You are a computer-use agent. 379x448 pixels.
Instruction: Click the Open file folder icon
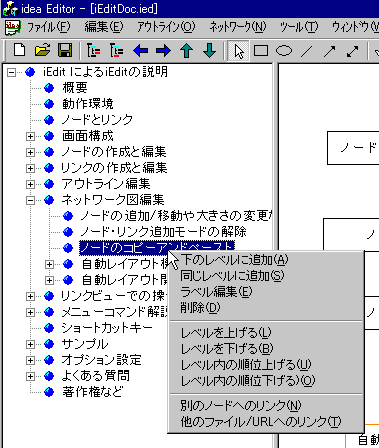42,51
